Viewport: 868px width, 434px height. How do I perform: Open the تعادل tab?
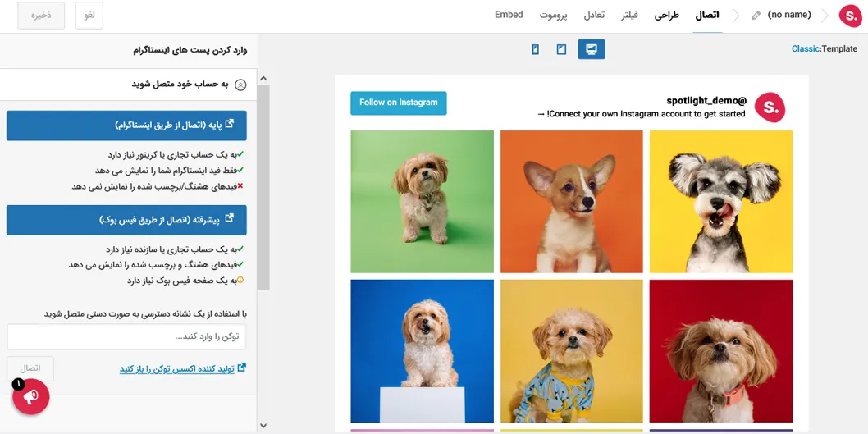(594, 15)
